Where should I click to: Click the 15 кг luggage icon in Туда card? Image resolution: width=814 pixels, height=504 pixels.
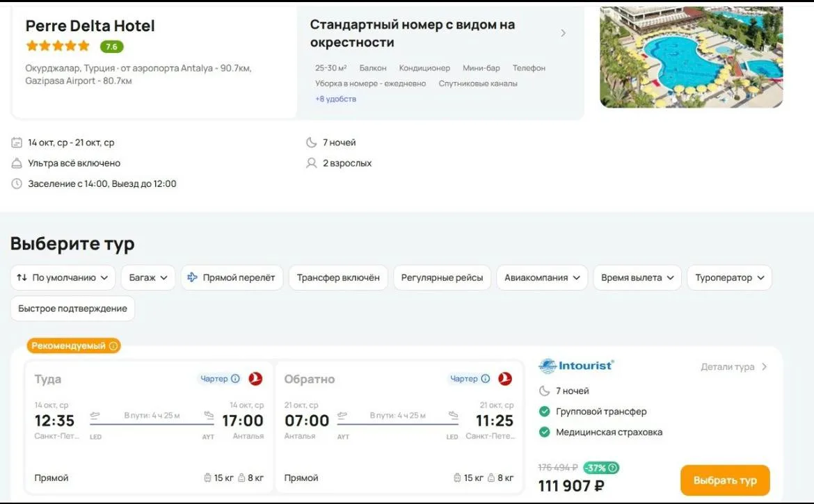(x=207, y=478)
